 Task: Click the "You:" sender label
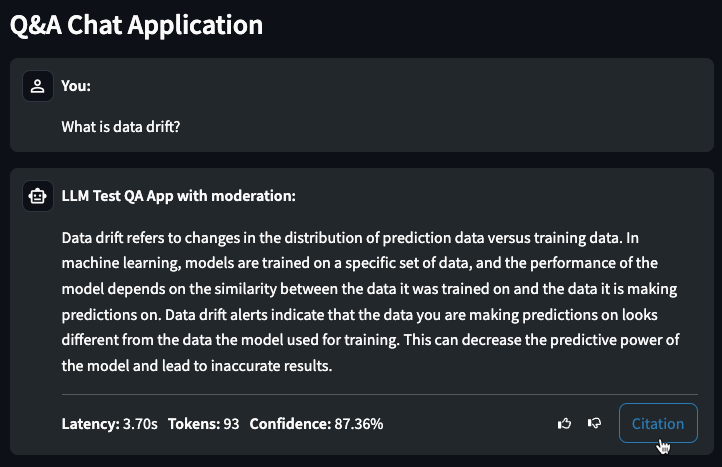click(76, 86)
